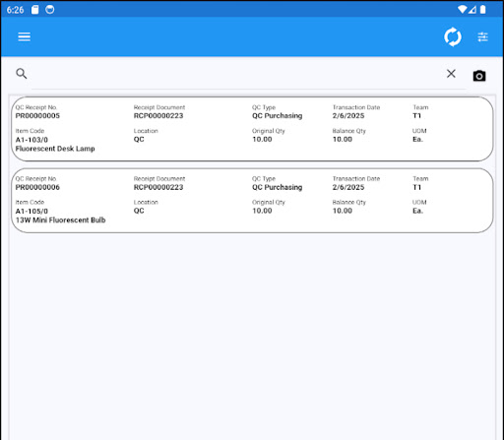Image resolution: width=504 pixels, height=440 pixels.
Task: Tap item code A1-105/0
Action: point(31,212)
